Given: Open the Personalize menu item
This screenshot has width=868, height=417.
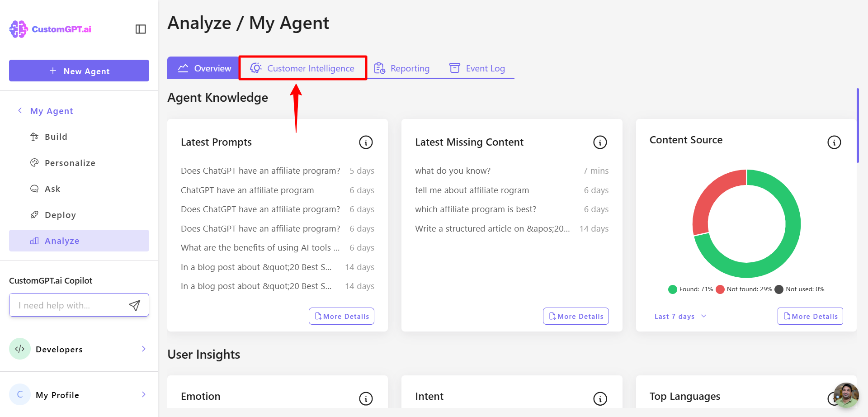Looking at the screenshot, I should coord(79,163).
